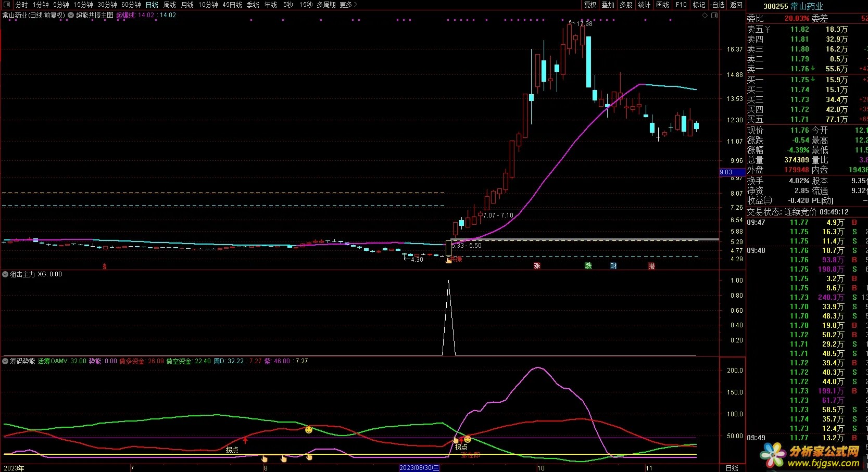
Task: Expand 更多 periods menu
Action: pyautogui.click(x=348, y=5)
